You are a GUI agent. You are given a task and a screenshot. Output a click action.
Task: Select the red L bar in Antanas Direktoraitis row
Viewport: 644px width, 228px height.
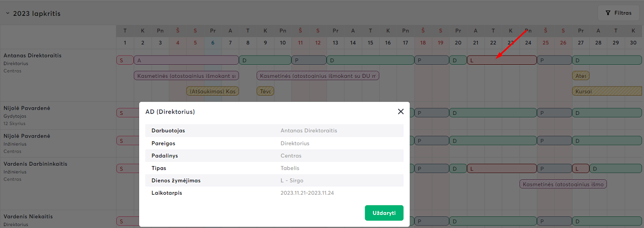(501, 60)
